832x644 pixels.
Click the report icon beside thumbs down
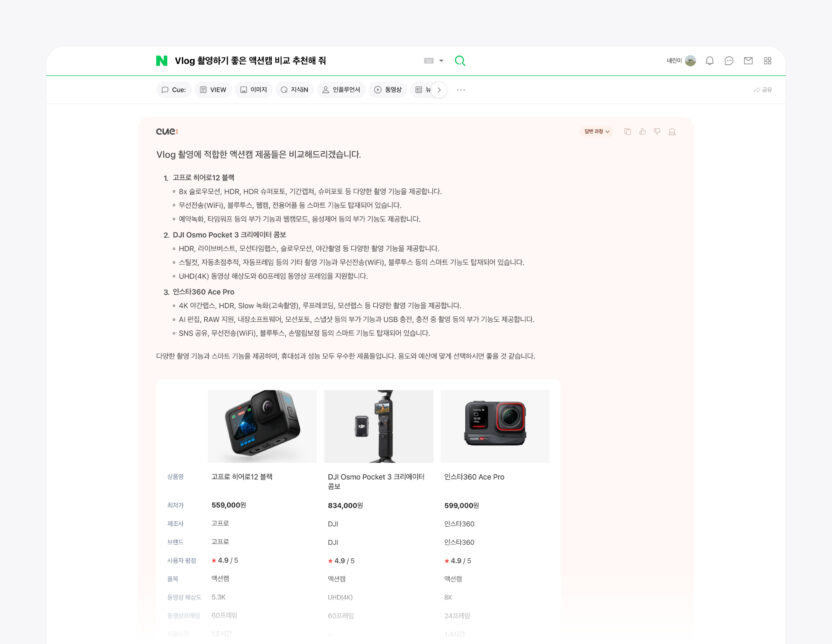(x=672, y=132)
